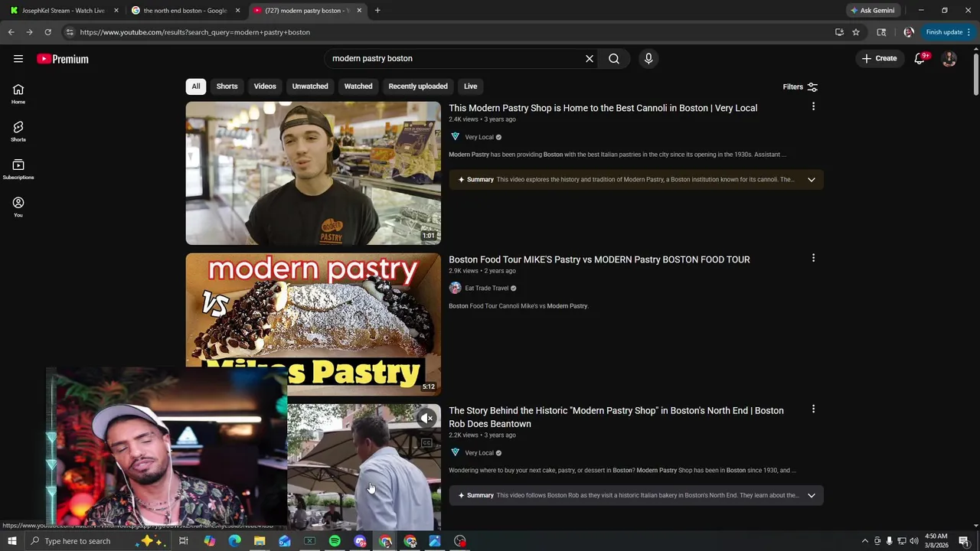Open the Windows notification center
The image size is (980, 551).
click(x=964, y=541)
